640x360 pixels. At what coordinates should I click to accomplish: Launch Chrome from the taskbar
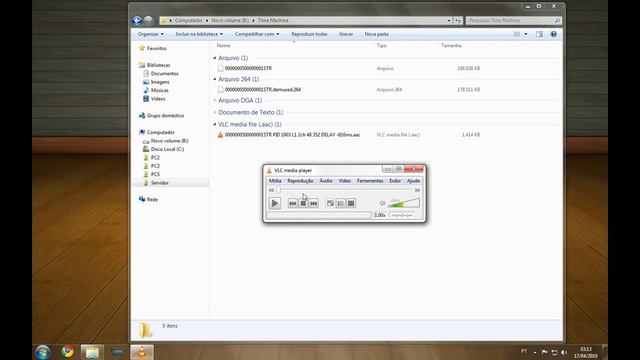[x=68, y=352]
